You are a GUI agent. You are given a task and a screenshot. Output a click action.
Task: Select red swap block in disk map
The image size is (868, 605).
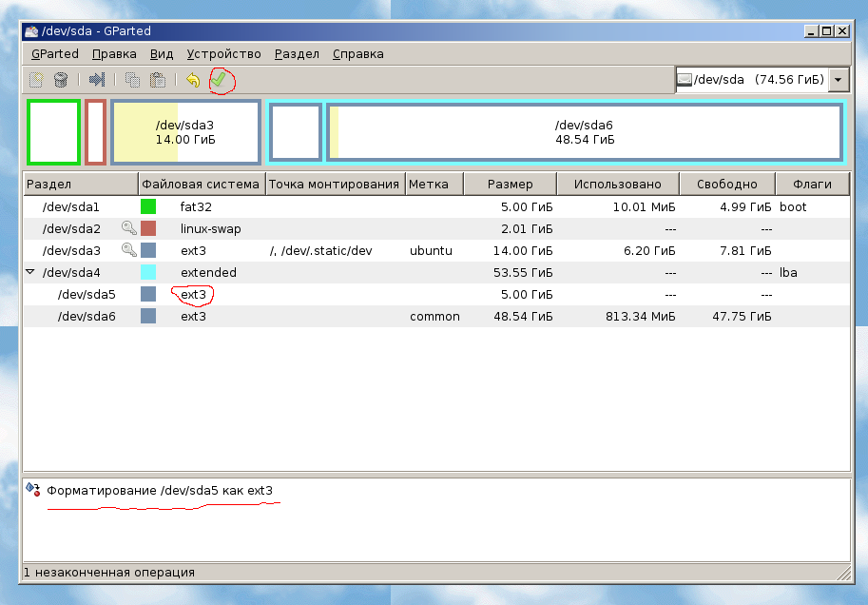(95, 132)
